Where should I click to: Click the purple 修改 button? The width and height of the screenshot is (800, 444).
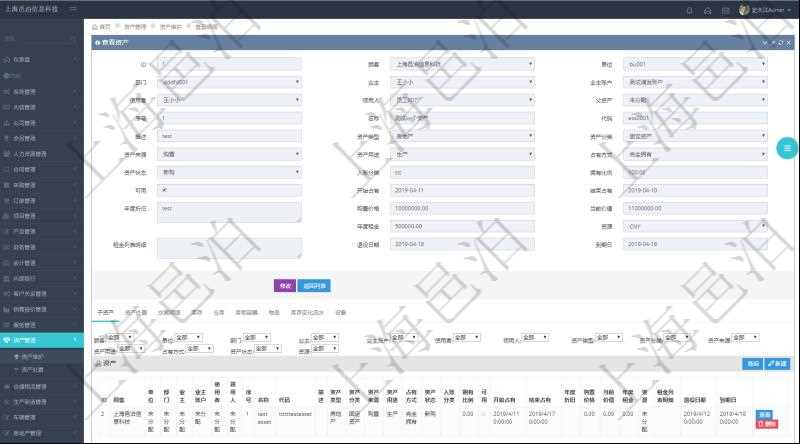(283, 285)
